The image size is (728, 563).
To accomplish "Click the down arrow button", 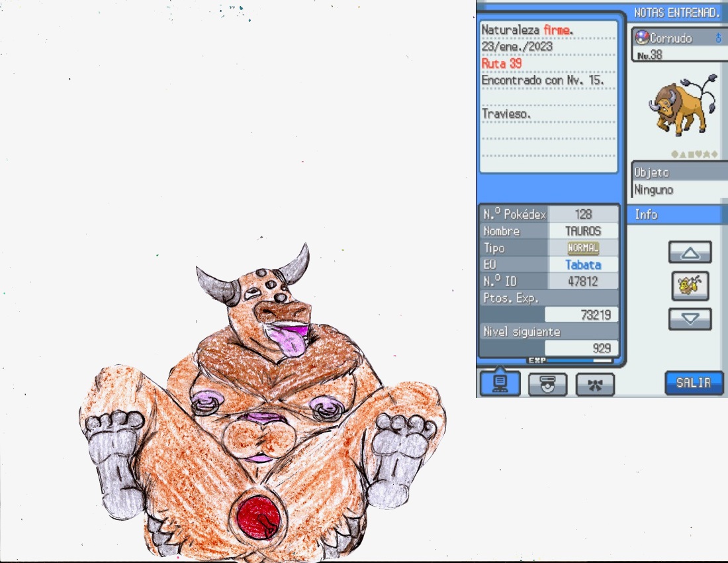I will tap(690, 319).
